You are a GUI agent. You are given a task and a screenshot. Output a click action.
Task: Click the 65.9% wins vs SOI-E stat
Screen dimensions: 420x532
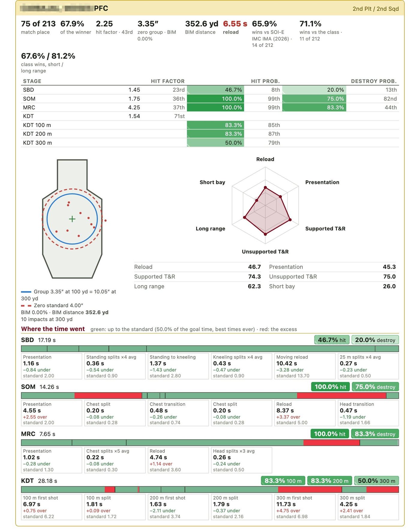(272, 34)
